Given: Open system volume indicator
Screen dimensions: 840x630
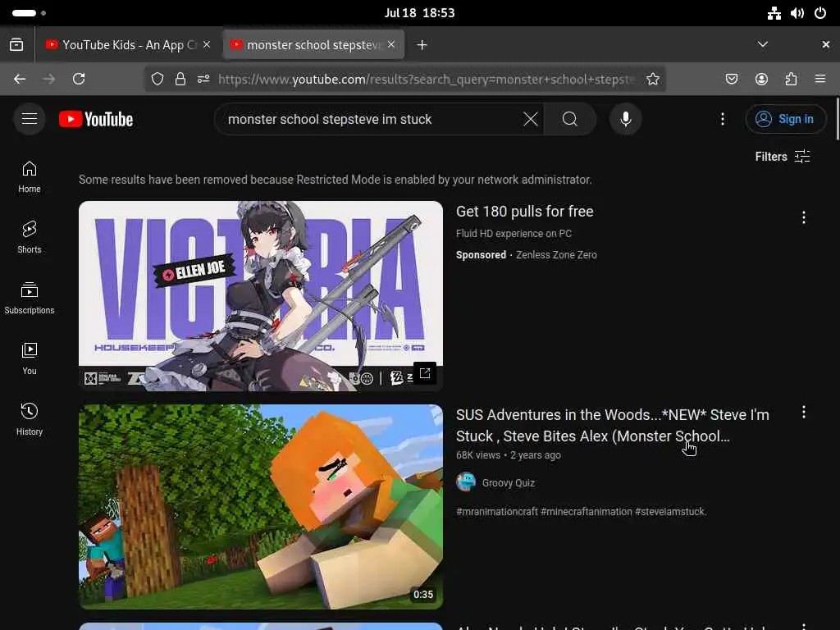Looking at the screenshot, I should pyautogui.click(x=797, y=13).
